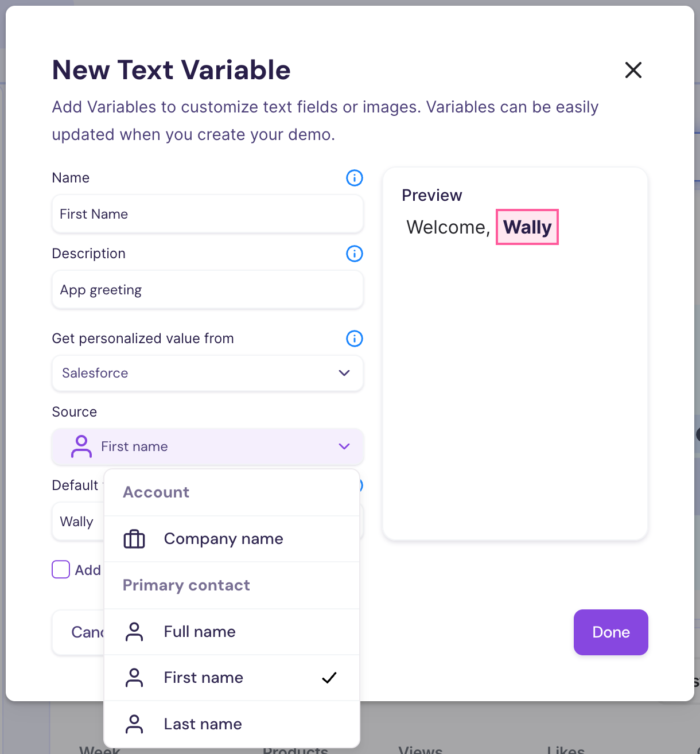Close the New Text Variable dialog
The width and height of the screenshot is (700, 754).
click(x=633, y=70)
